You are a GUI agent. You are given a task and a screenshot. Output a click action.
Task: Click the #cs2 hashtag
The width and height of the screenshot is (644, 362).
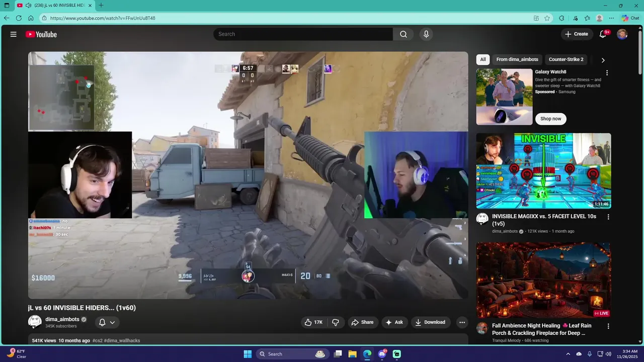(97, 340)
